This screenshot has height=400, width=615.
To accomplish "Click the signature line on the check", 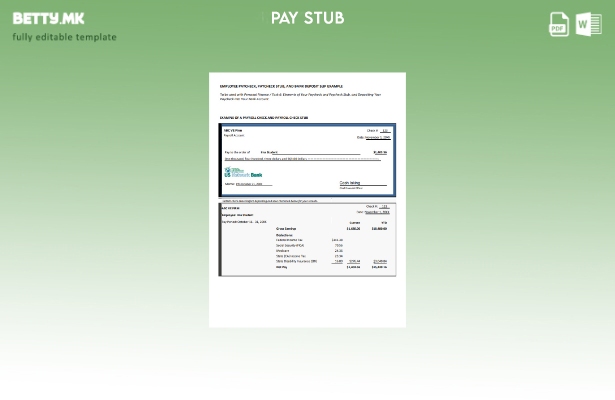I will [x=351, y=184].
